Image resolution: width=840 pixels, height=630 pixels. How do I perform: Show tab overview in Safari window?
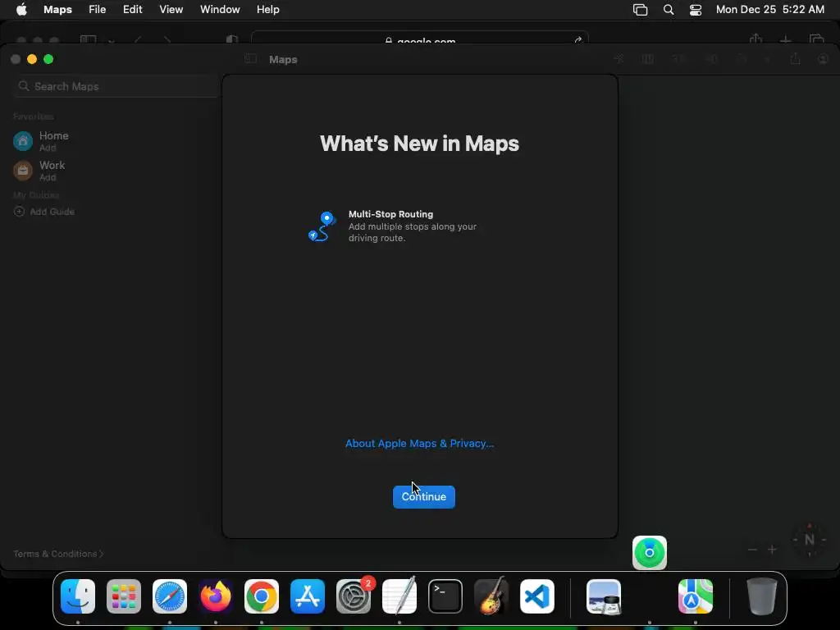click(x=816, y=39)
